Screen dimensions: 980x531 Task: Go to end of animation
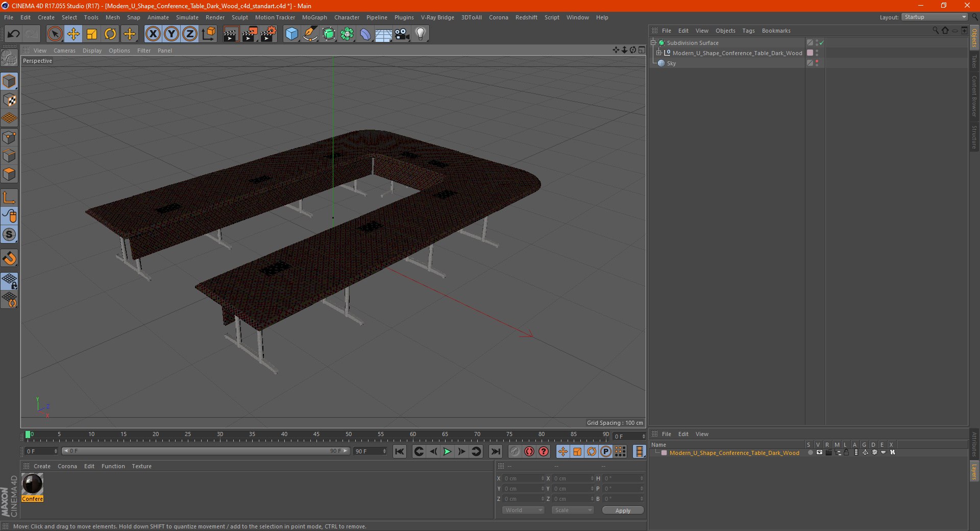tap(495, 451)
